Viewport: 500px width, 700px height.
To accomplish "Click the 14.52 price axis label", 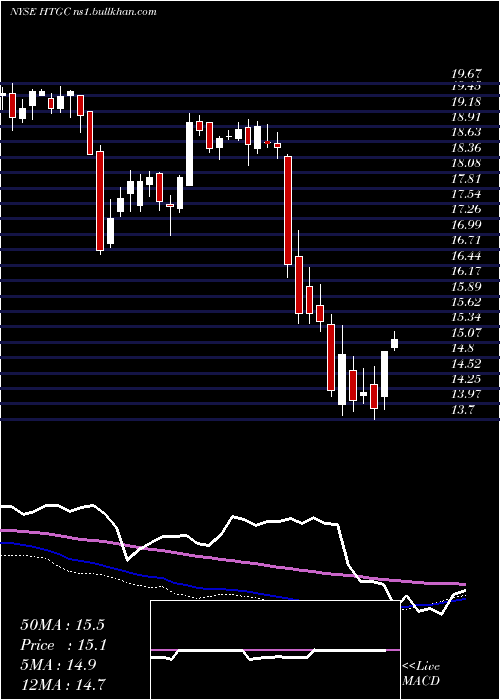I will 466,363.
